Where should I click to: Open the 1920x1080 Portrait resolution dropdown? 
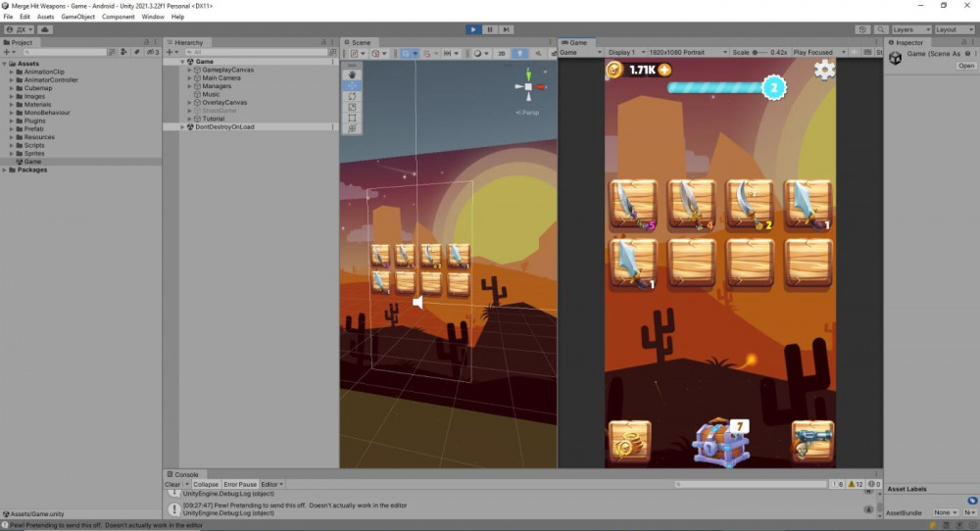coord(688,53)
